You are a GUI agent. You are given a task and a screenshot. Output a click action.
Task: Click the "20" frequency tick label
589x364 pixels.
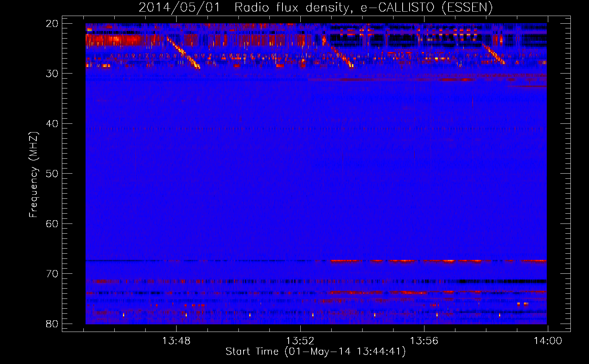point(52,24)
